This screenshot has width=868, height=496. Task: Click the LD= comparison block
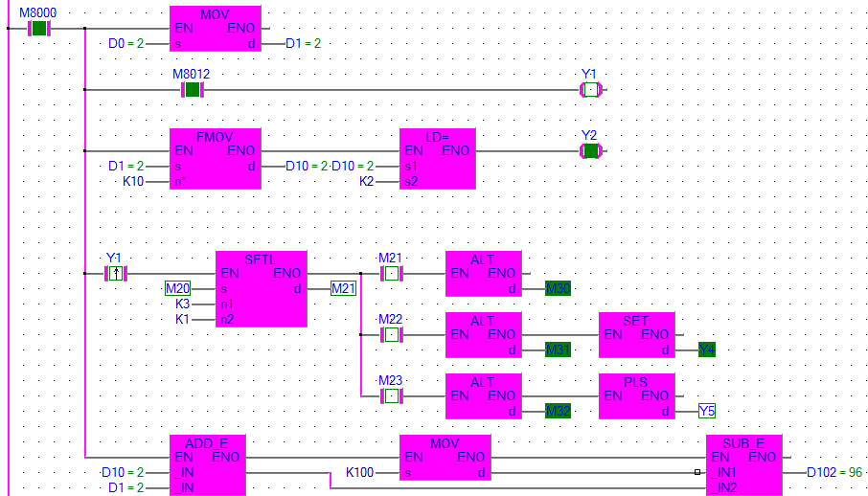(437, 159)
